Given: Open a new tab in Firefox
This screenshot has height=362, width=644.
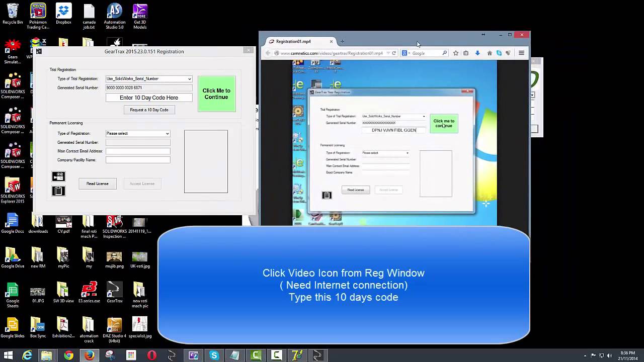Looking at the screenshot, I should (x=342, y=42).
